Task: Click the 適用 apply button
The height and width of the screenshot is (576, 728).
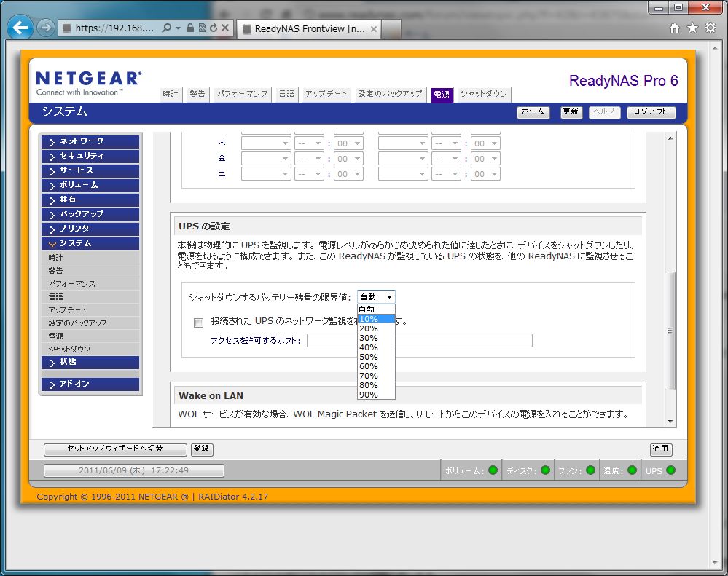Action: coord(660,449)
